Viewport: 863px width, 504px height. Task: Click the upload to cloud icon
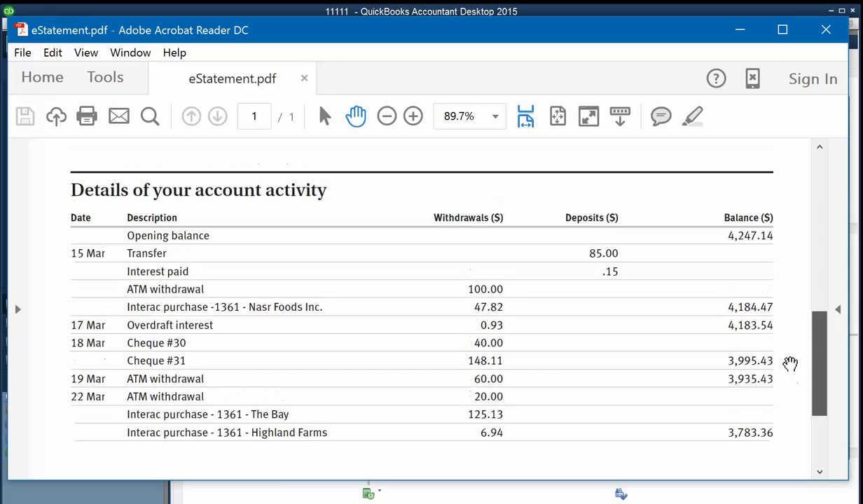click(56, 116)
